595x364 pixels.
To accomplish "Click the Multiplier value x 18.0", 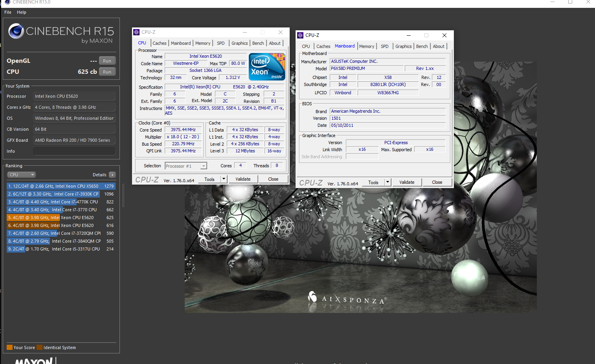I will 183,137.
